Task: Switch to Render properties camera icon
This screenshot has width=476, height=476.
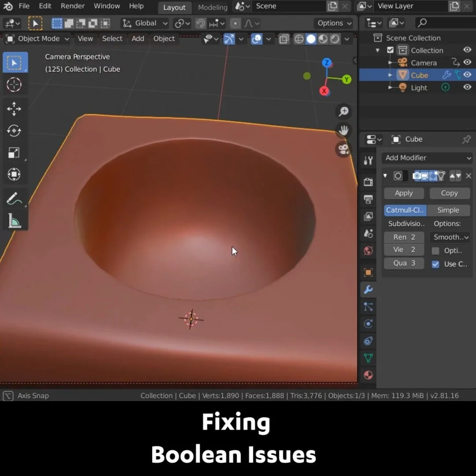Action: 368,182
